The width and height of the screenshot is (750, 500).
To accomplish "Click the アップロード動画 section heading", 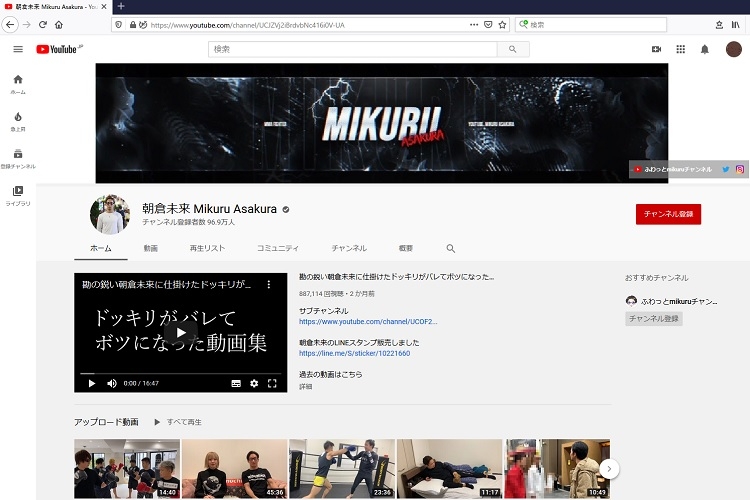I will point(106,422).
